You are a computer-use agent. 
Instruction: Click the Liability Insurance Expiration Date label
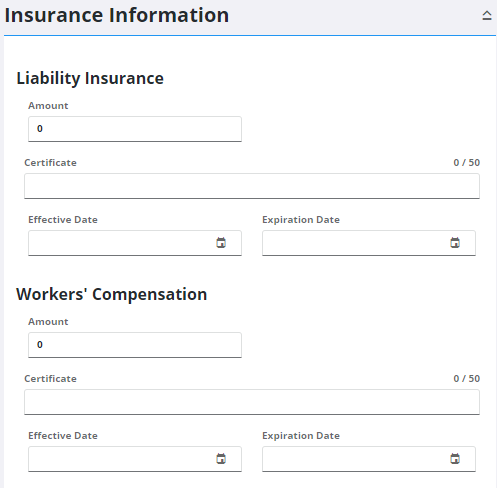coord(301,220)
